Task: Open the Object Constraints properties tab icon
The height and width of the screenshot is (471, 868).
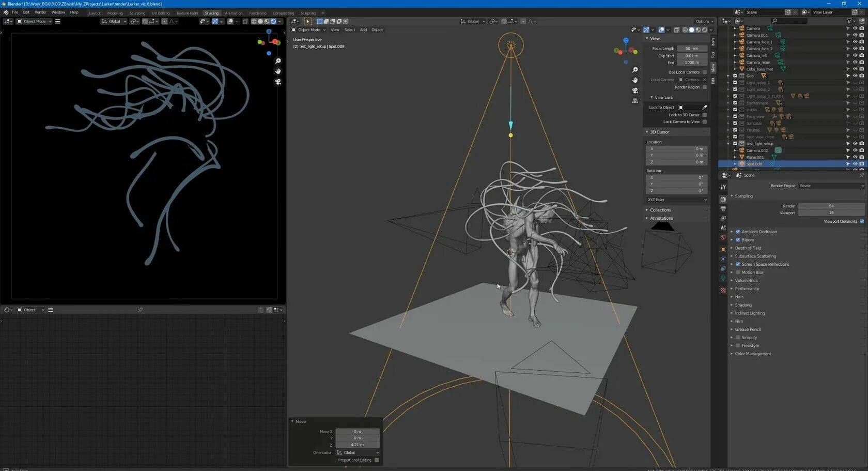Action: click(x=723, y=269)
